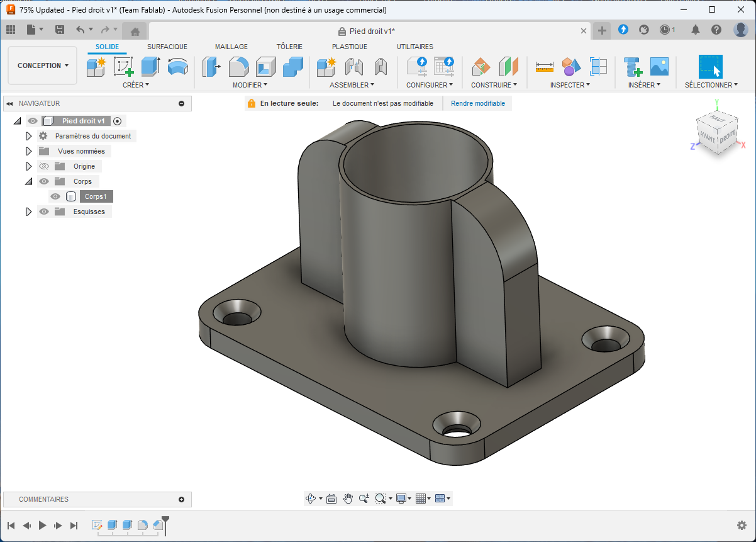Toggle visibility of Corps1 body

pyautogui.click(x=55, y=196)
